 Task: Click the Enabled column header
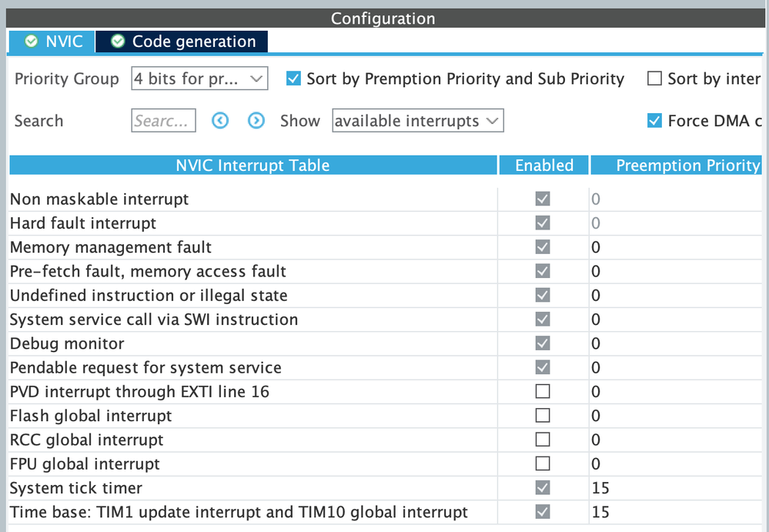click(x=543, y=165)
